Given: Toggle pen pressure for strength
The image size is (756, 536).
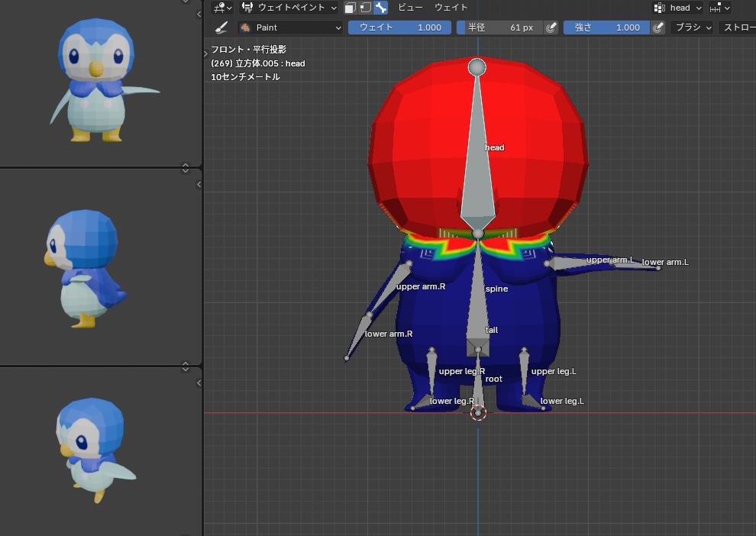Looking at the screenshot, I should tap(658, 27).
